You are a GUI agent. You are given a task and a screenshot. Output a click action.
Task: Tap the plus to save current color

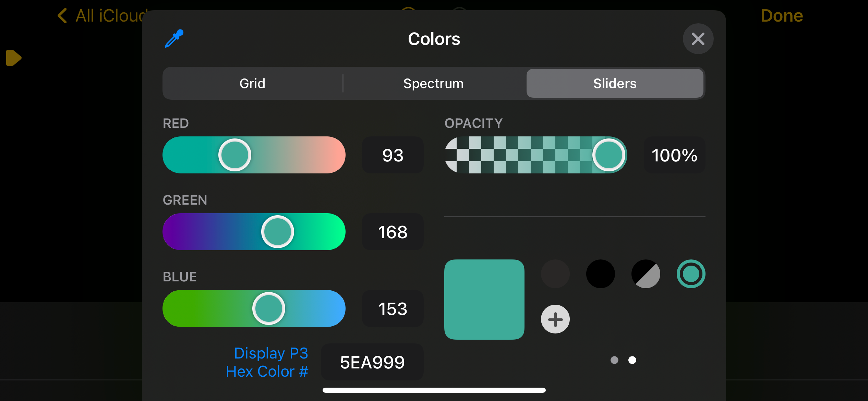(555, 319)
